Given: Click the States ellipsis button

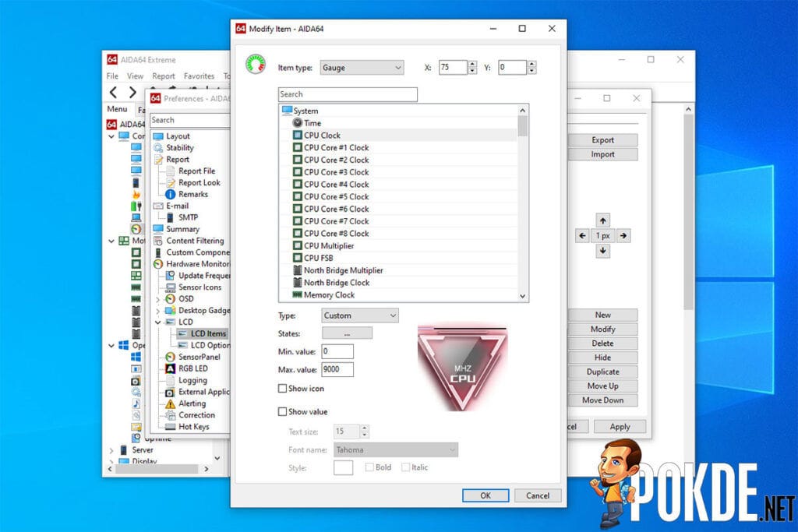Looking at the screenshot, I should tap(347, 333).
